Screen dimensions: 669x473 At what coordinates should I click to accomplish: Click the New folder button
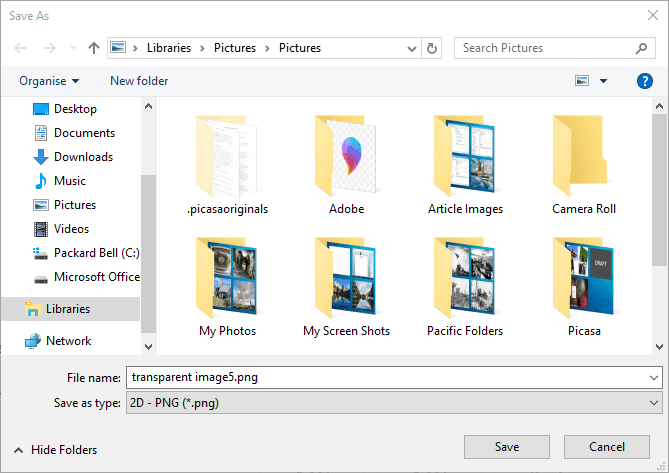coord(139,81)
